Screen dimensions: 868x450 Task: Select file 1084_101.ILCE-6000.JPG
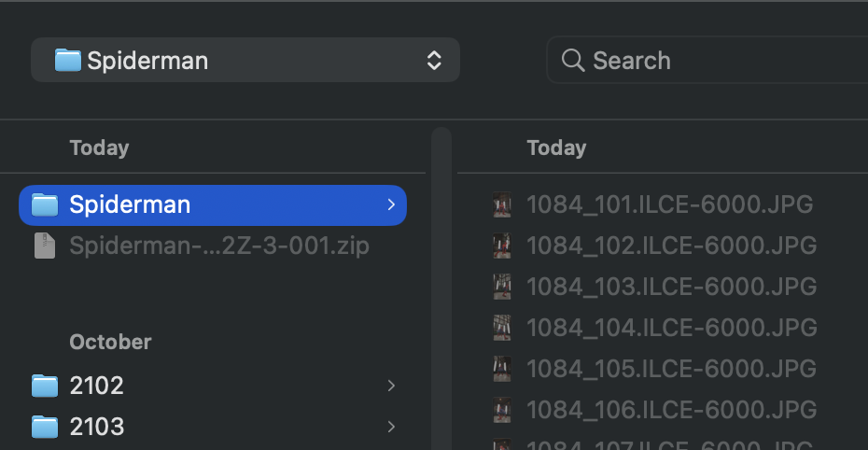coord(670,204)
